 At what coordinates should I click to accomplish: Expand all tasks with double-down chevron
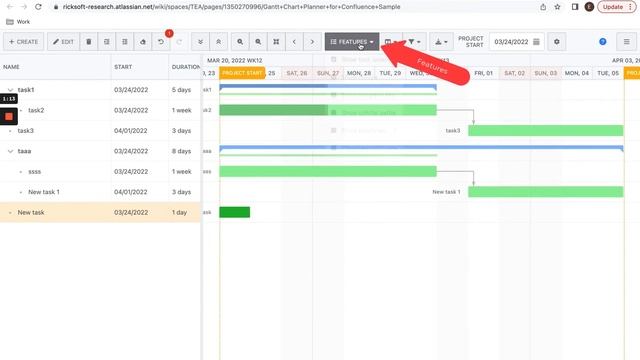(x=200, y=42)
